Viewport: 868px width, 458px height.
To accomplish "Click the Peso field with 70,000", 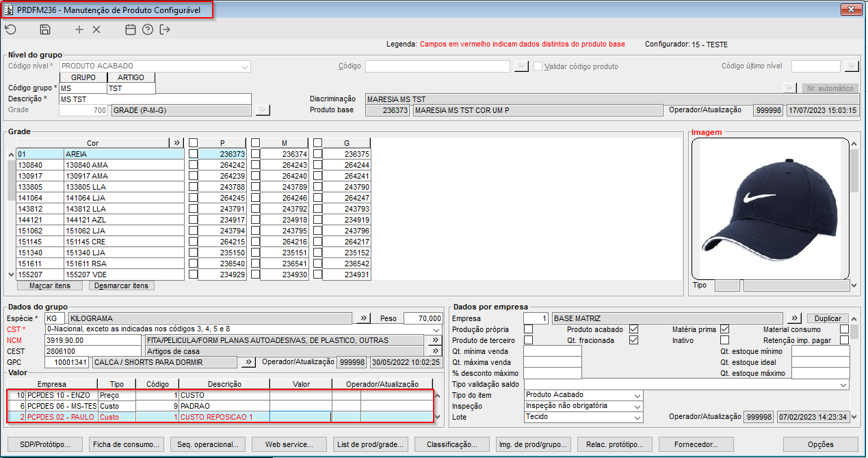I will point(423,318).
